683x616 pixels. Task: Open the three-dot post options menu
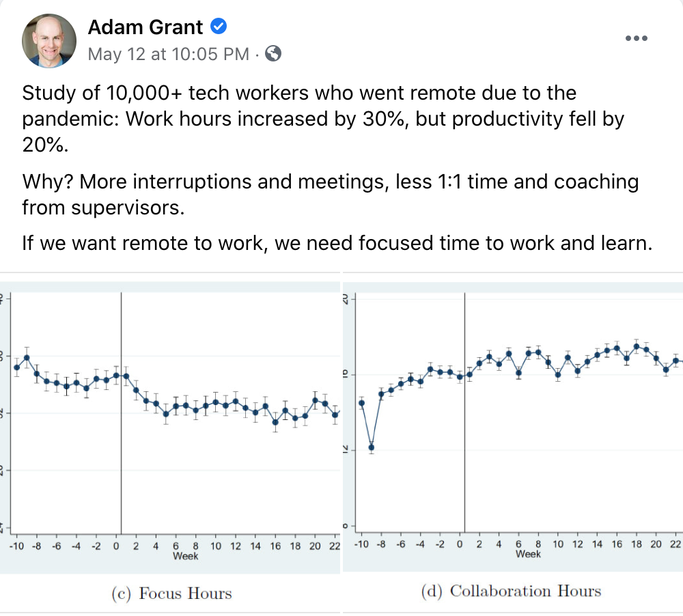(636, 38)
